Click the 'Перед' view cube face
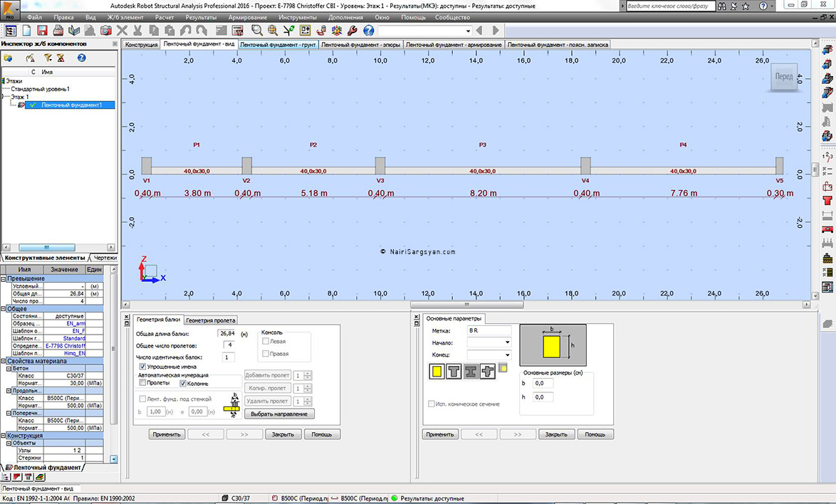The image size is (836, 504). [x=784, y=77]
